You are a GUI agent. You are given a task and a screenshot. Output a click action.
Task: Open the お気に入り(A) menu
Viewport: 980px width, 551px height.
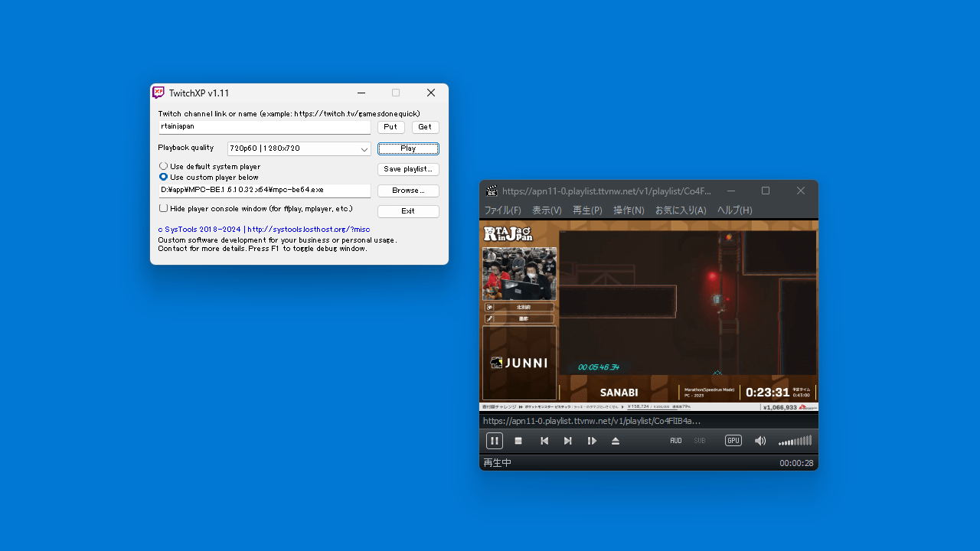point(681,210)
